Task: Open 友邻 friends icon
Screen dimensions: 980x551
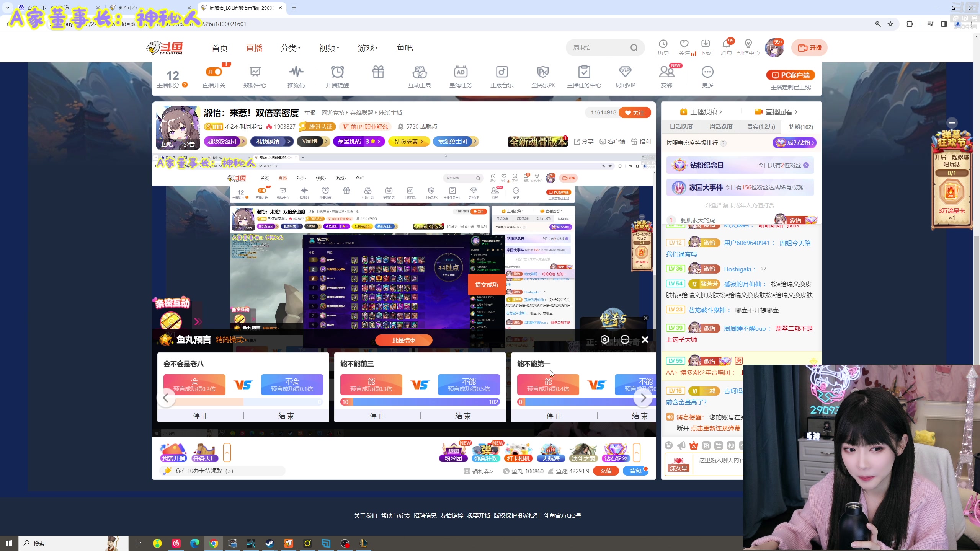Action: [x=666, y=72]
